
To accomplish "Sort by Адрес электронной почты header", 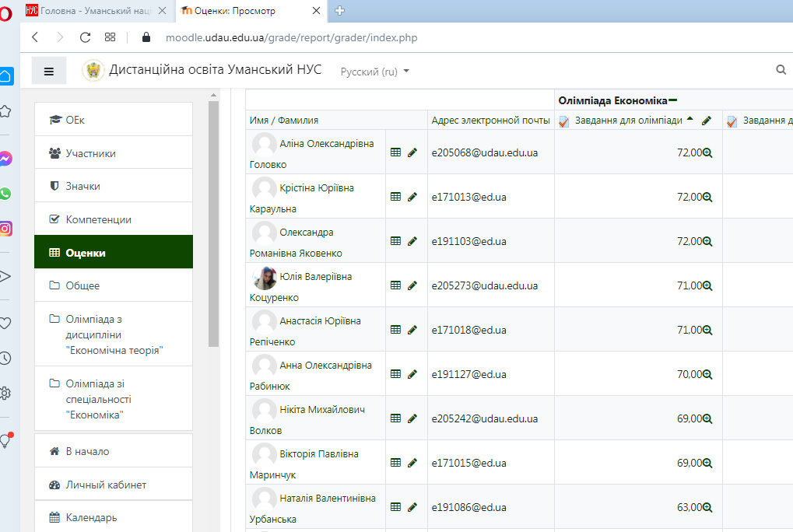I will click(490, 121).
